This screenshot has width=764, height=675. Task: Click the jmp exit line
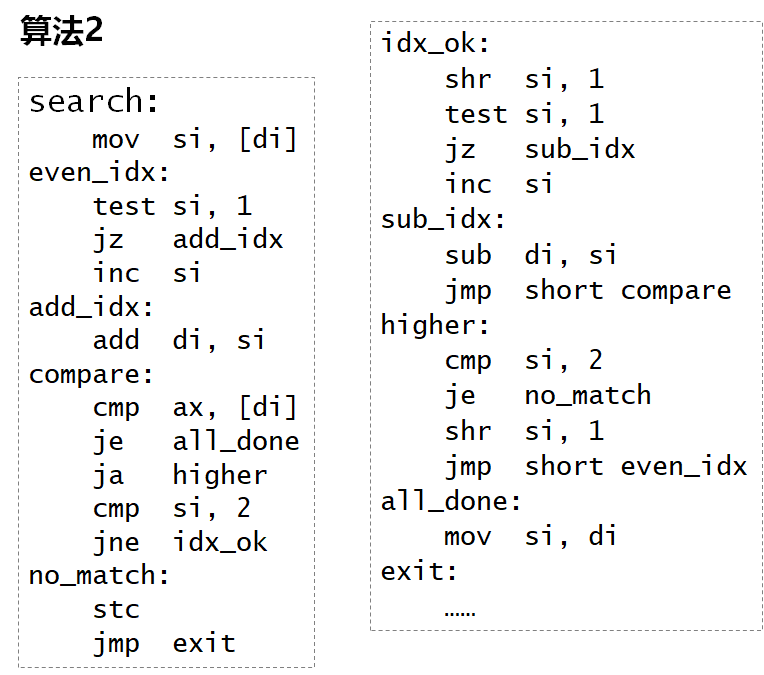[x=164, y=643]
